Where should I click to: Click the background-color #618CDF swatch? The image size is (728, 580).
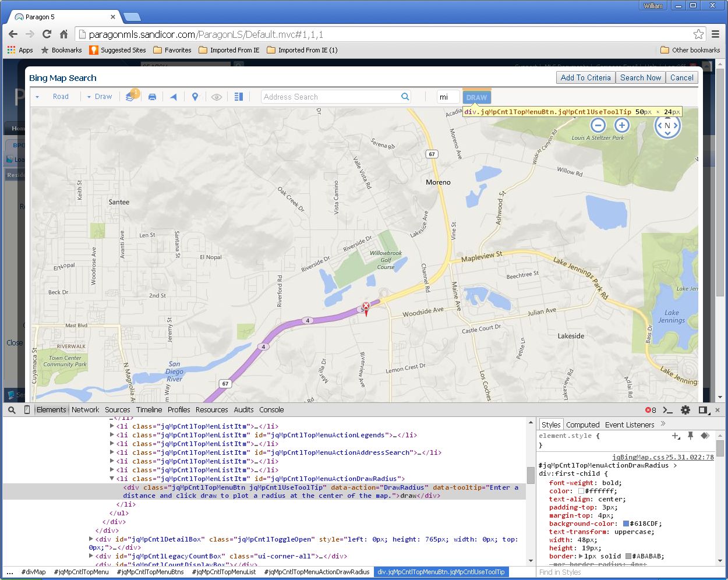tap(626, 524)
